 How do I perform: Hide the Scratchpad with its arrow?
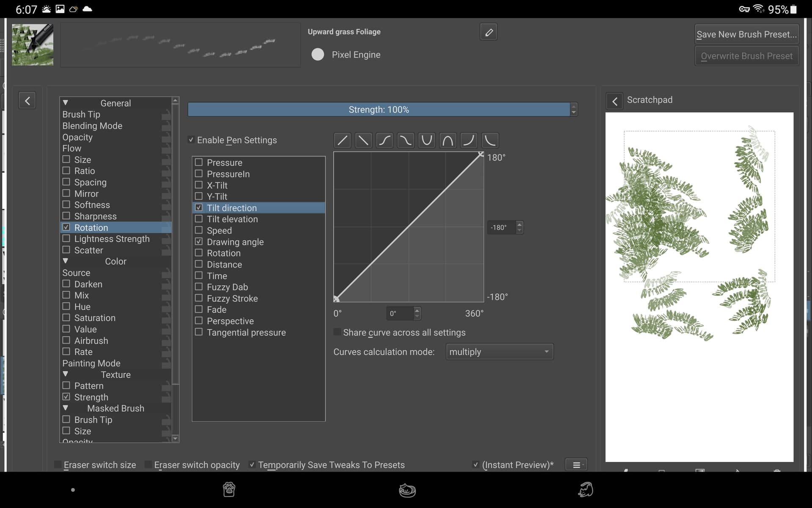click(614, 101)
